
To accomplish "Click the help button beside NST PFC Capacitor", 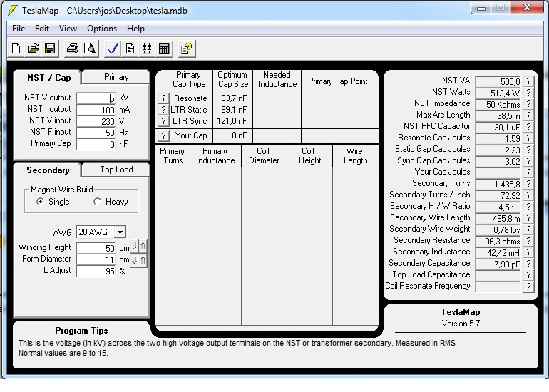I will pos(529,127).
